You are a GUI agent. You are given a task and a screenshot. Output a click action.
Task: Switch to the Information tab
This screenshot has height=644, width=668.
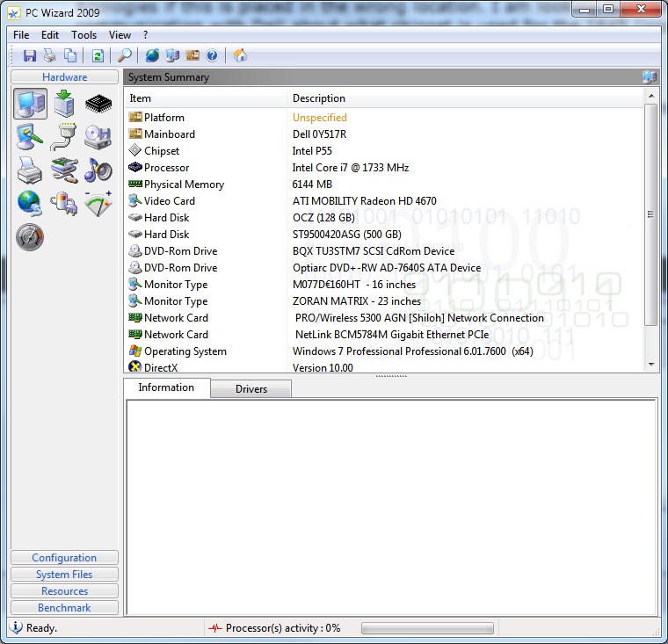click(166, 387)
